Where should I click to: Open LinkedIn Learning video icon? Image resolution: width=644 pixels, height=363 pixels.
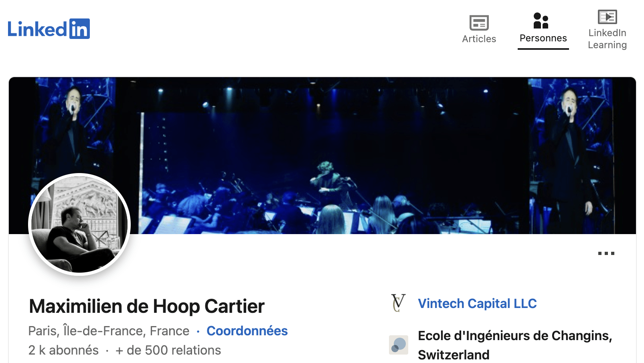point(607,17)
